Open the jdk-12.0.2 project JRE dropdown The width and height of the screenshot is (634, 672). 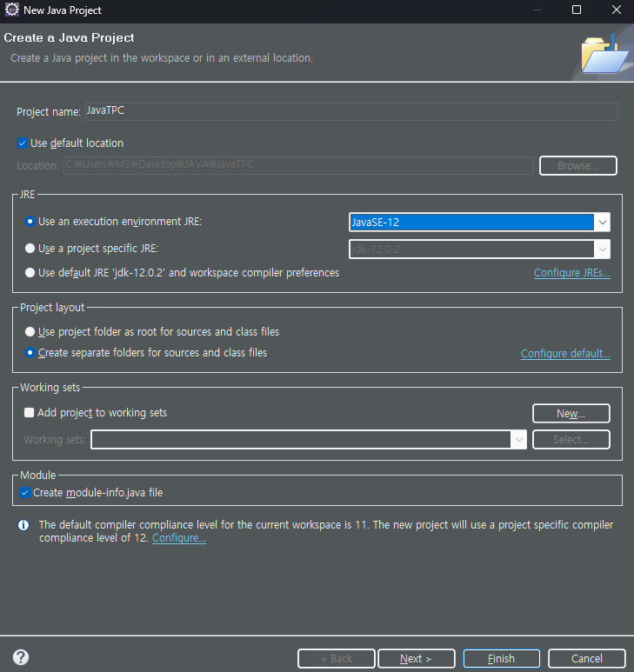tap(603, 250)
